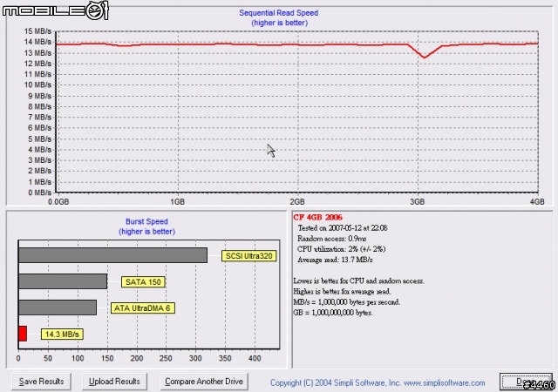This screenshot has height=392, width=558.
Task: Click the 4GB x-axis label
Action: click(537, 202)
